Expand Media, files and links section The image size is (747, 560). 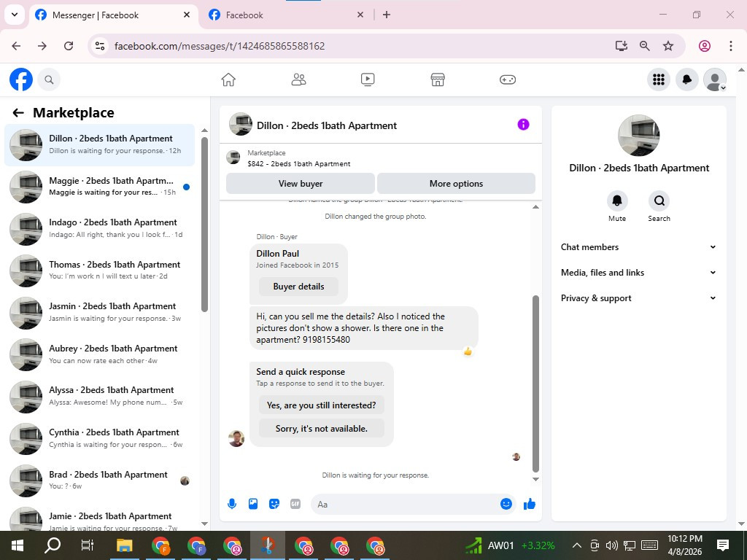(639, 273)
